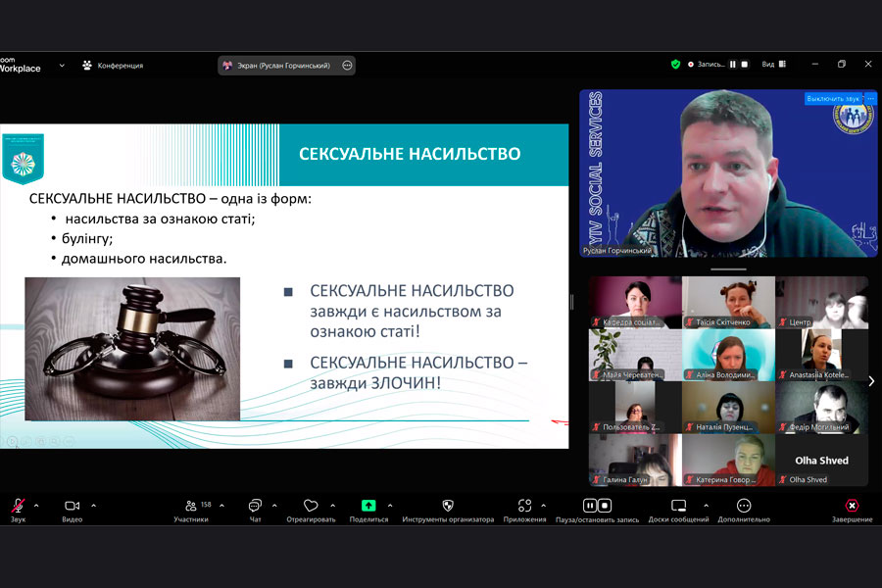Select Федір Могильний video thumbnail
This screenshot has height=588, width=882.
click(x=822, y=408)
